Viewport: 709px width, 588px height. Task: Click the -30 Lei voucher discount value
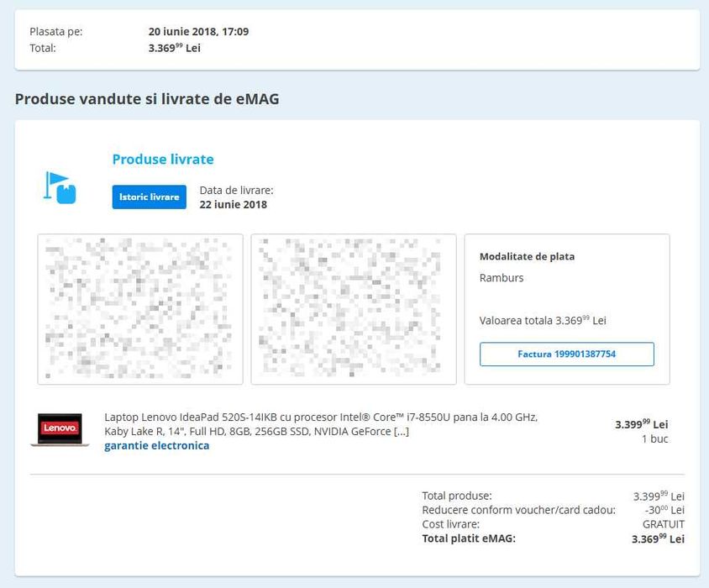tap(664, 510)
